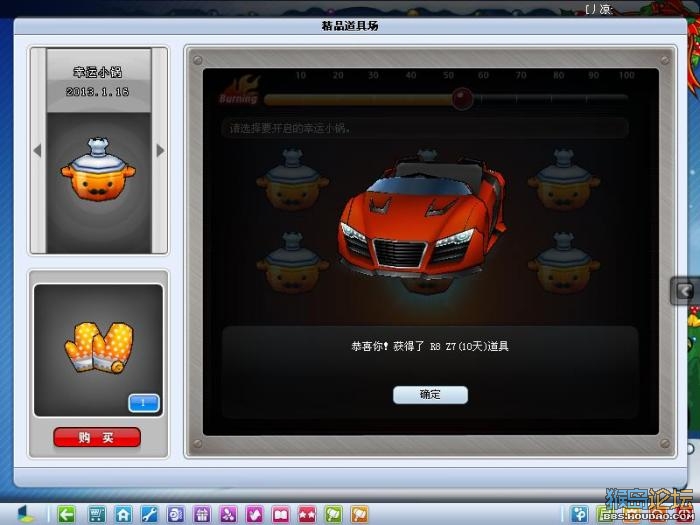Click the red 购买 buy button
Screen dimensions: 700x525
pyautogui.click(x=97, y=437)
